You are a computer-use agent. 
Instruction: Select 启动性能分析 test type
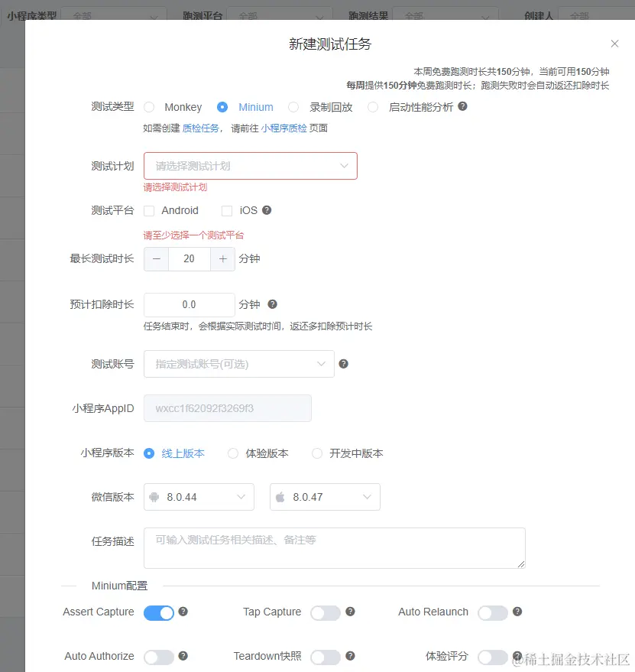tap(373, 107)
